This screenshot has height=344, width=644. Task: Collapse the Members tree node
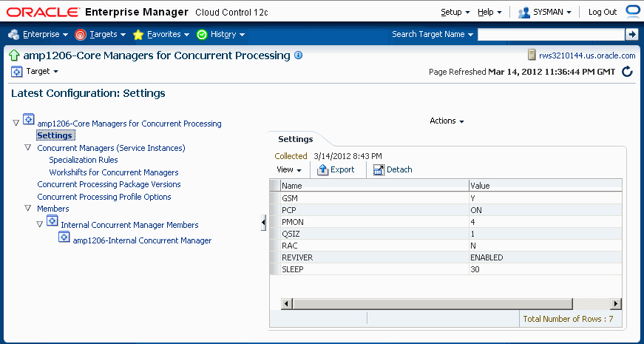pos(27,208)
